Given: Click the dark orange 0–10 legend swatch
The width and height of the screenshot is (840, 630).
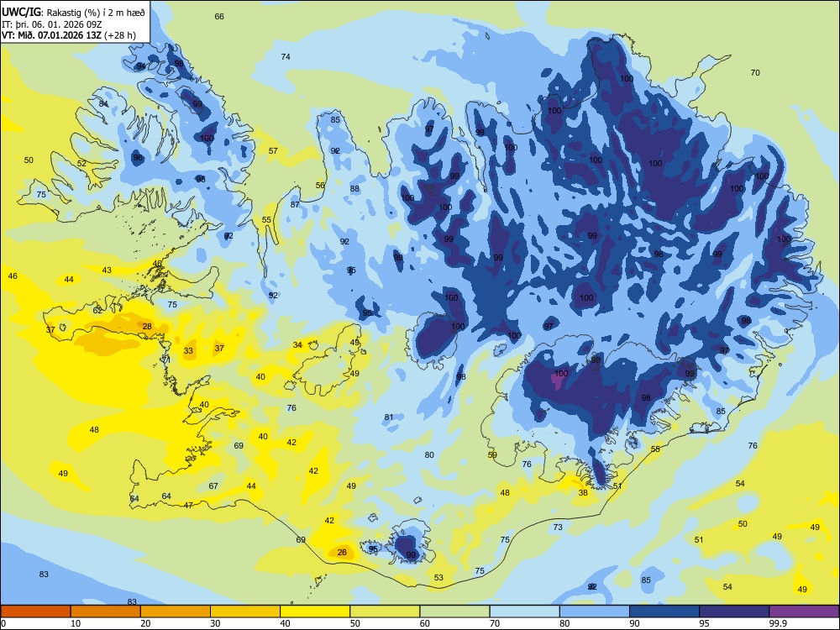Looking at the screenshot, I should point(35,612).
